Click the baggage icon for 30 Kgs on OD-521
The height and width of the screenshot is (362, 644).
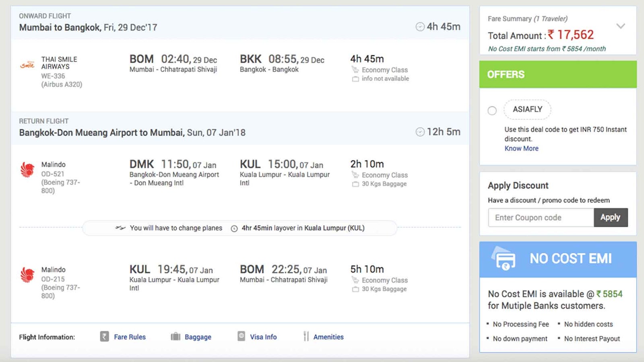355,184
